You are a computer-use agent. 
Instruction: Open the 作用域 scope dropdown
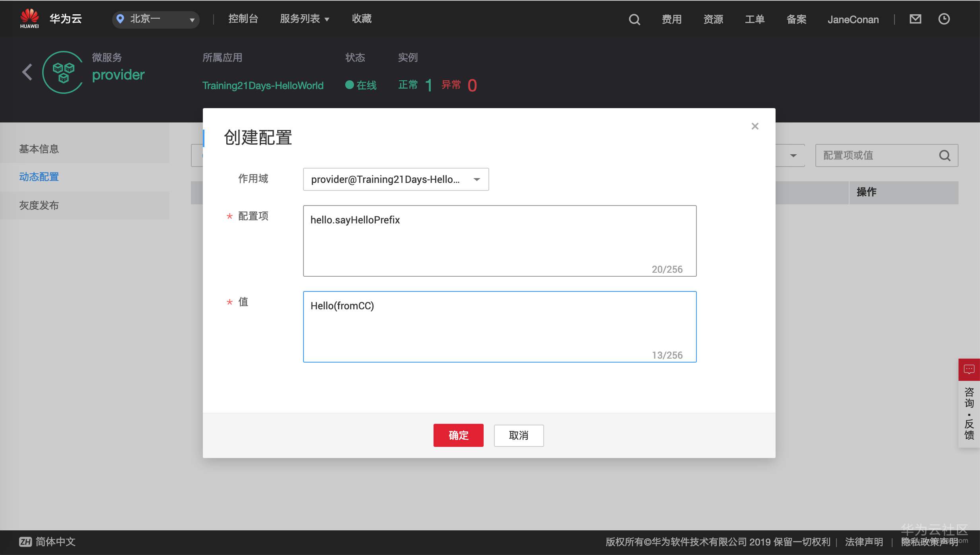tap(396, 179)
